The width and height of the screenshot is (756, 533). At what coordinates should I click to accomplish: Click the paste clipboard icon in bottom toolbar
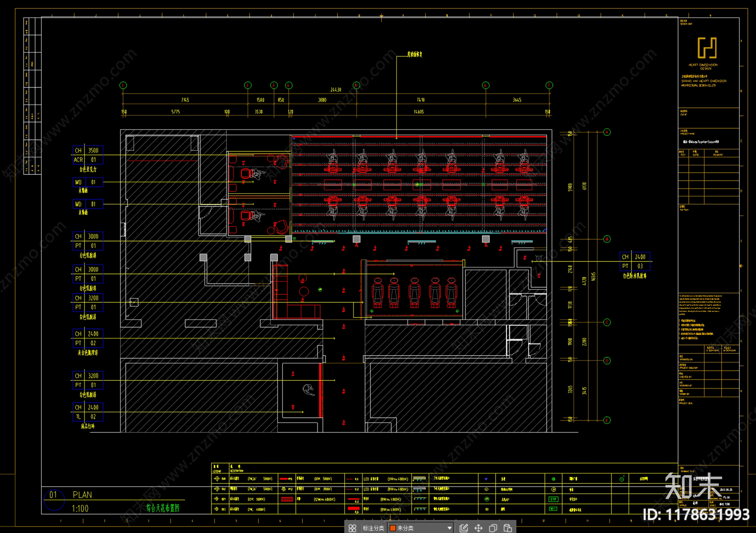click(508, 528)
